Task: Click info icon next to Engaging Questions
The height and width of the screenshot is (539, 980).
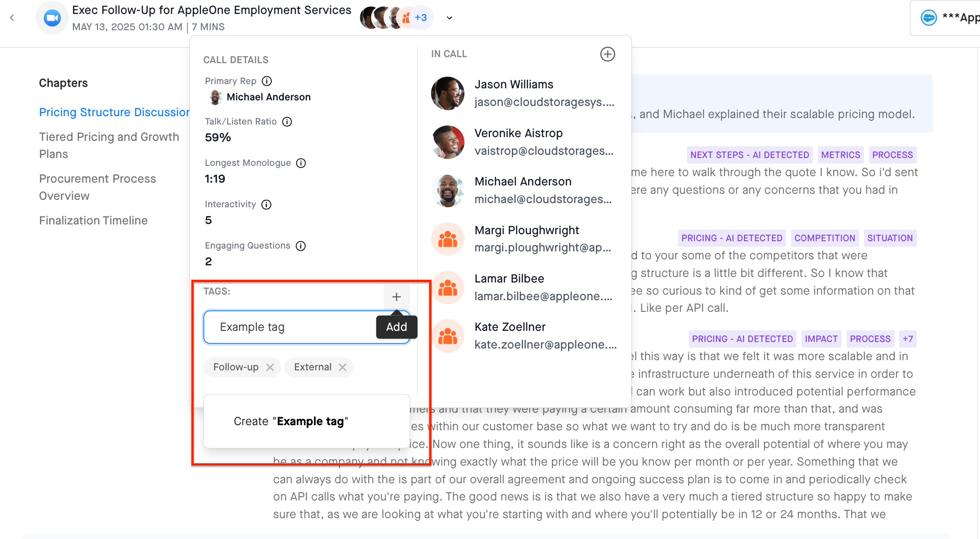Action: [301, 246]
